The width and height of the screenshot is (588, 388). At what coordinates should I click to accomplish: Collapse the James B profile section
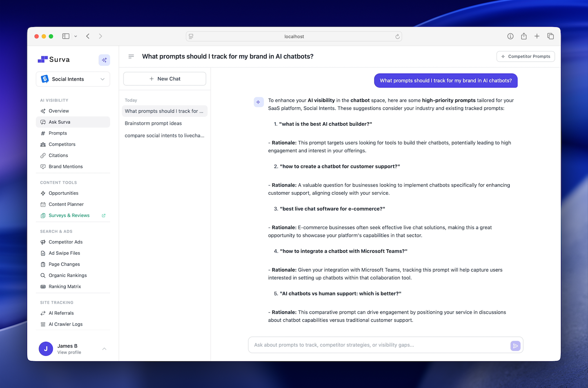click(104, 349)
